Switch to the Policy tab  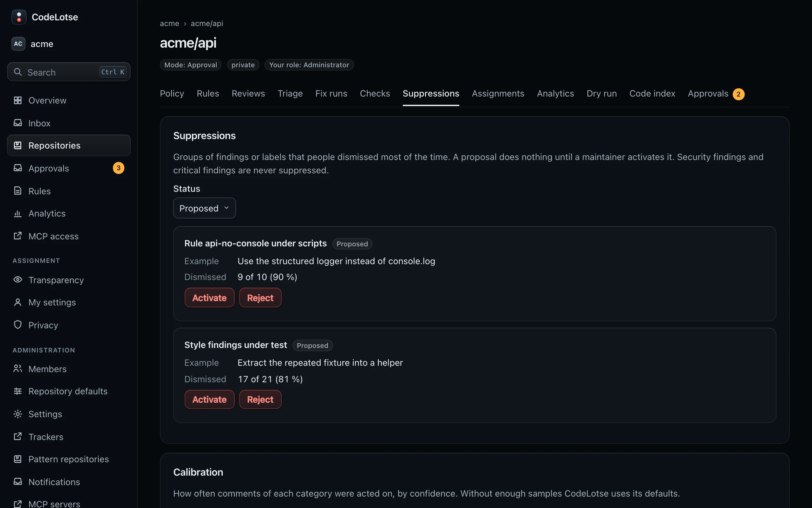[x=172, y=93]
